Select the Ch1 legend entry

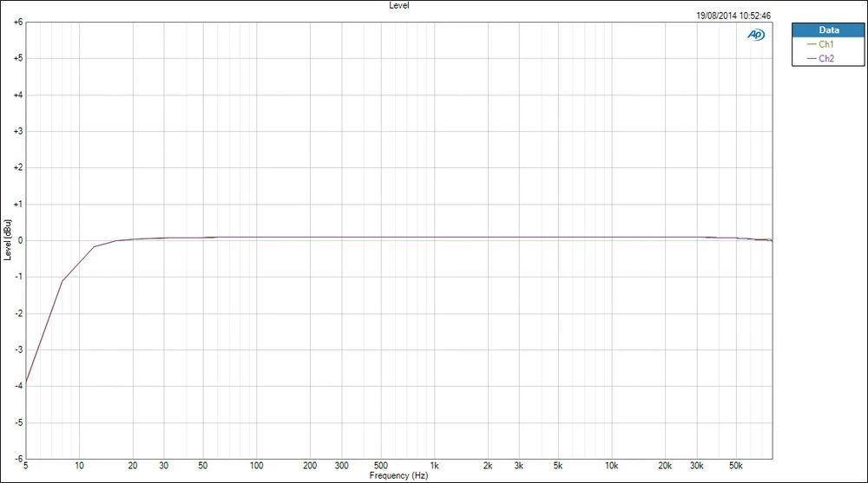820,44
